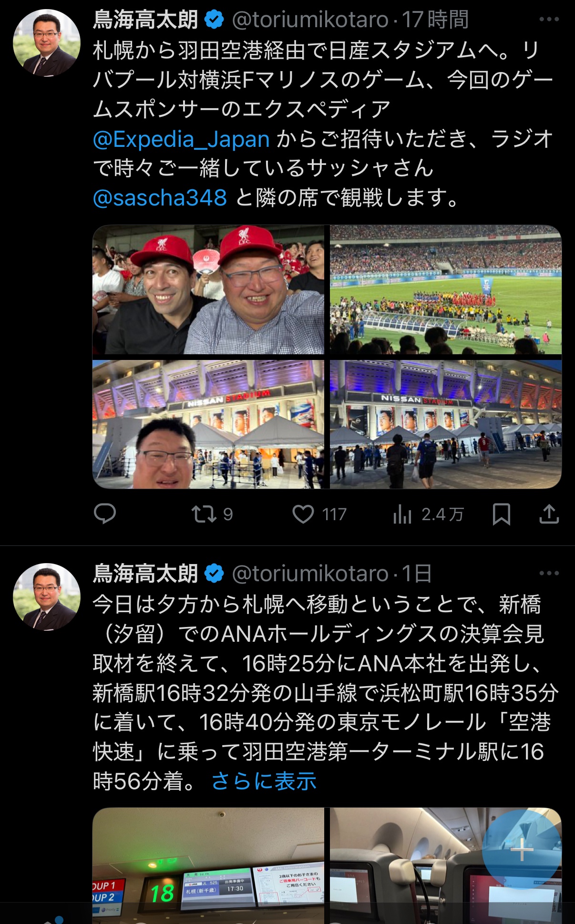
Task: Expand tweet text with さらに表示
Action: 264,781
